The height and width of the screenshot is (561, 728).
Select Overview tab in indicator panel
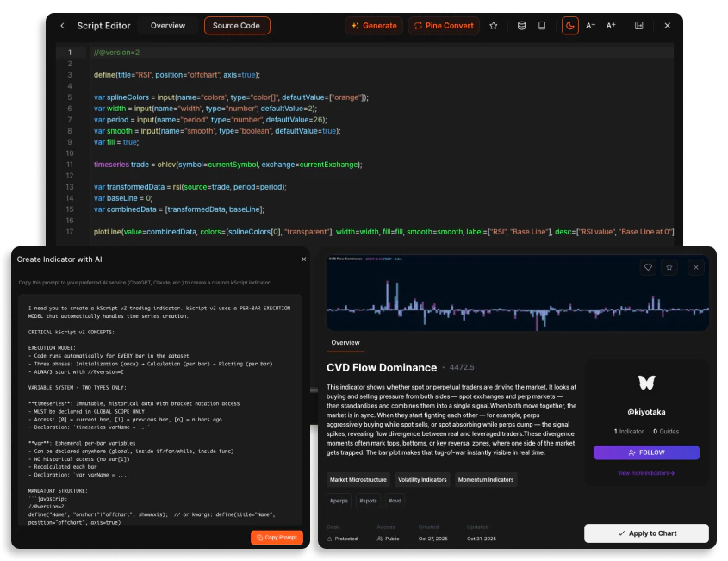(345, 342)
